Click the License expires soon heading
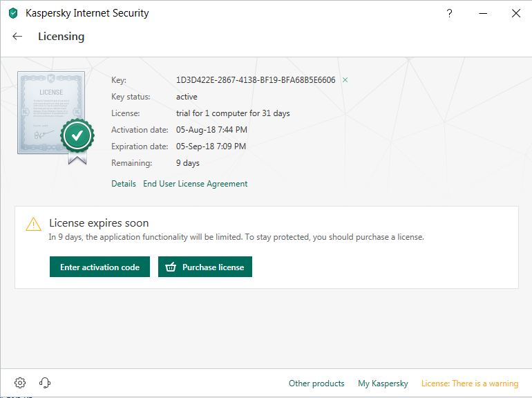532x398 pixels. 99,223
